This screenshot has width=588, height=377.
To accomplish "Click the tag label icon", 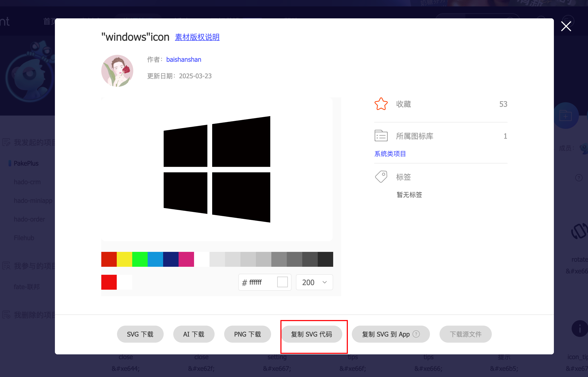I will click(381, 177).
